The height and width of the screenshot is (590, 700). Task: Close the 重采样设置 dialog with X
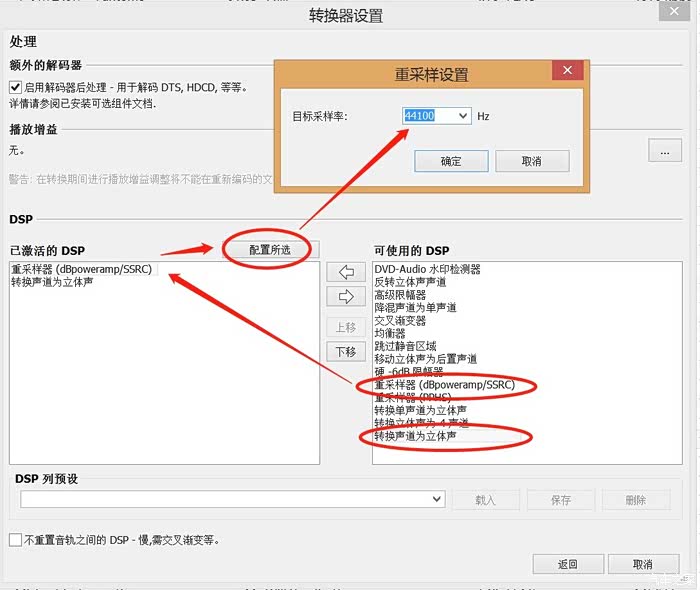[567, 70]
